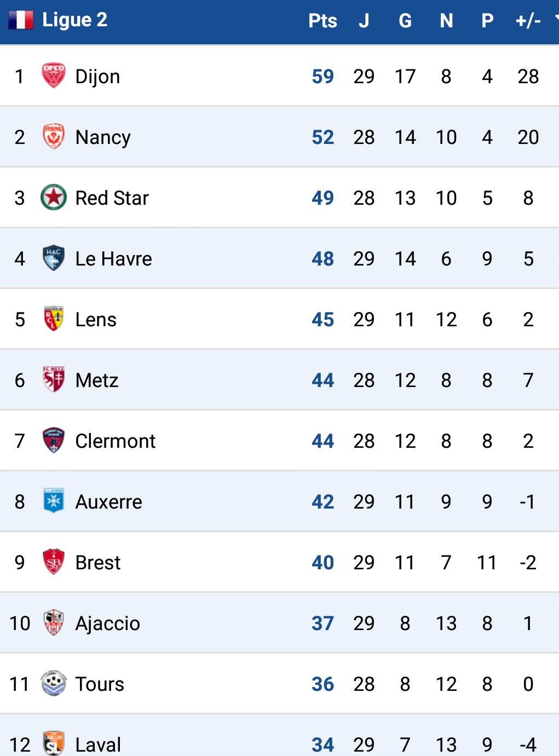The image size is (559, 756).
Task: Tap the Brest team logo
Action: (54, 562)
